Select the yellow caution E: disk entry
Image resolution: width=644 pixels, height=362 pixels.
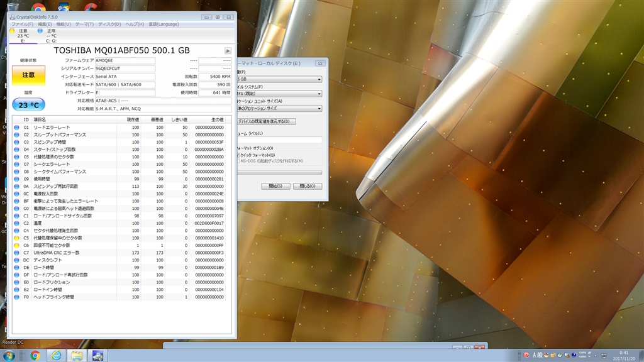tap(23, 36)
